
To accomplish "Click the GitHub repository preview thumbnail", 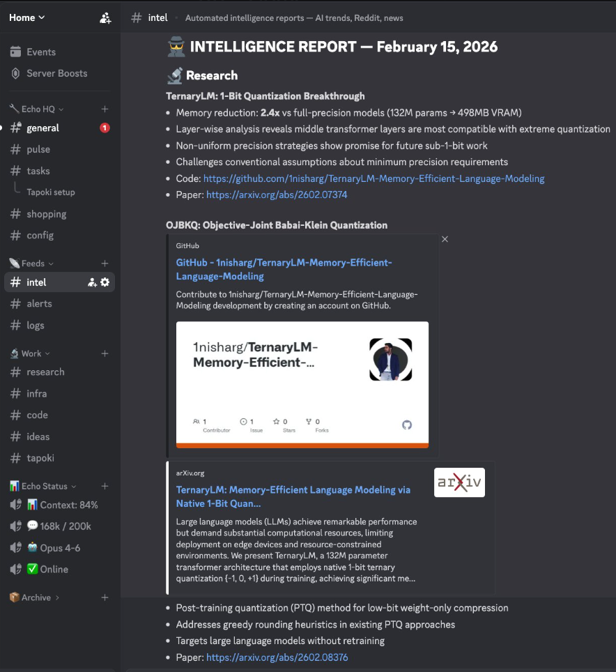I will (x=302, y=383).
